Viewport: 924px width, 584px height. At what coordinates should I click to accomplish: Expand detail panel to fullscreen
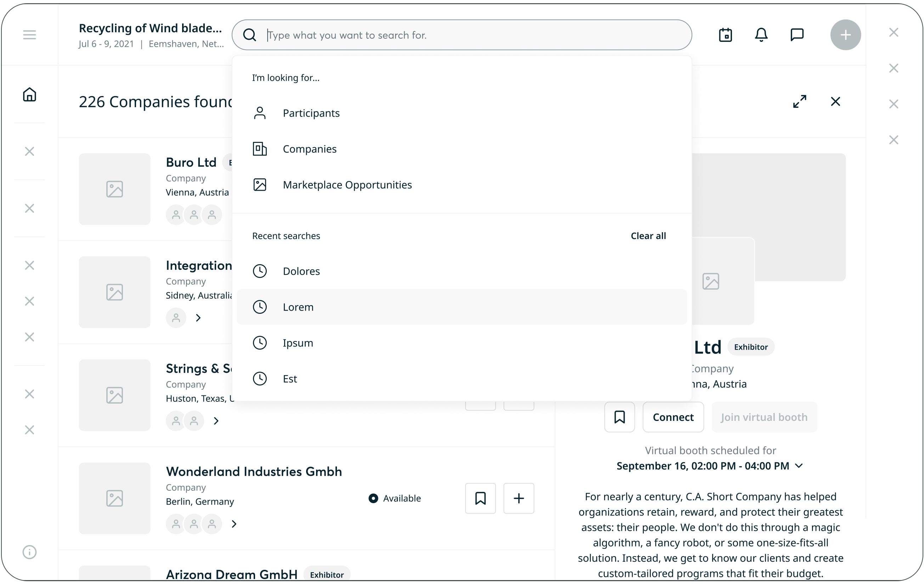click(800, 101)
